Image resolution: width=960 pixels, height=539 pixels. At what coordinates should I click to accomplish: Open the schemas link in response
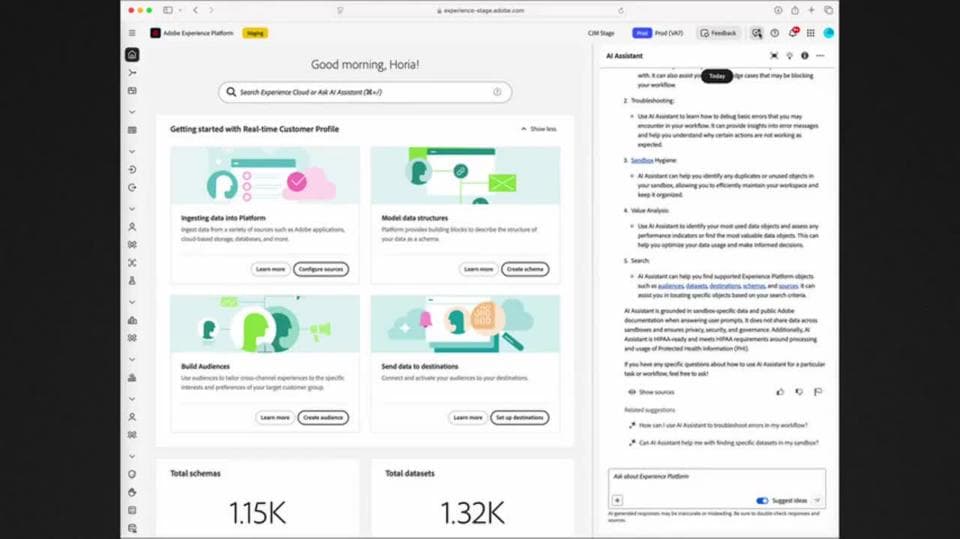tap(754, 286)
